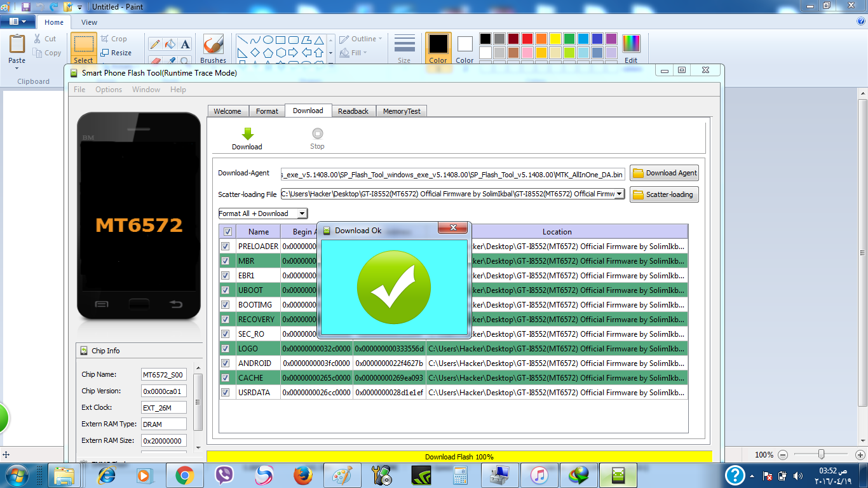Viewport: 868px width, 488px height.
Task: Click the Chip Name value field
Action: click(164, 375)
